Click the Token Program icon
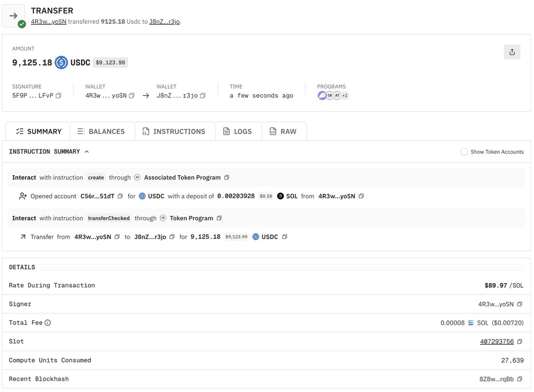 [163, 218]
